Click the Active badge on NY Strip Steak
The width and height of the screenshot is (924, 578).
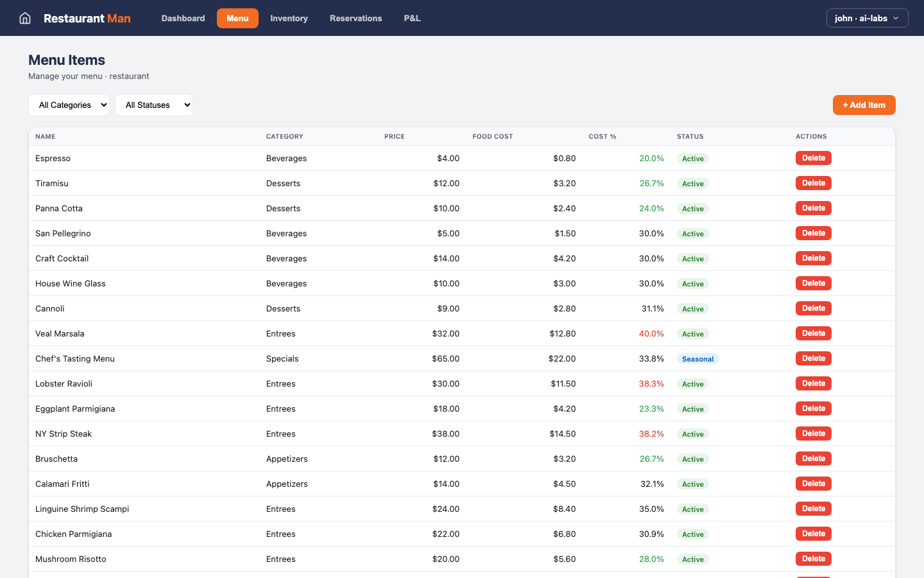pyautogui.click(x=692, y=433)
